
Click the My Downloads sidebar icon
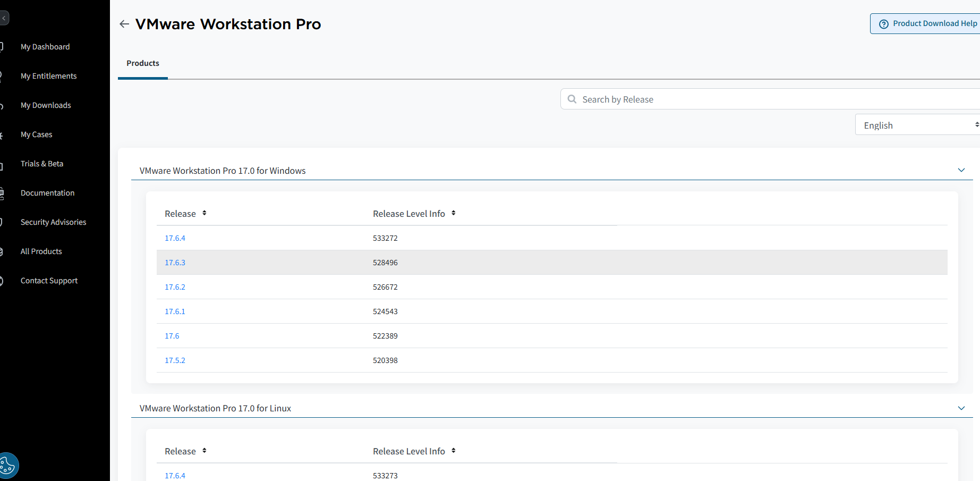pyautogui.click(x=3, y=105)
